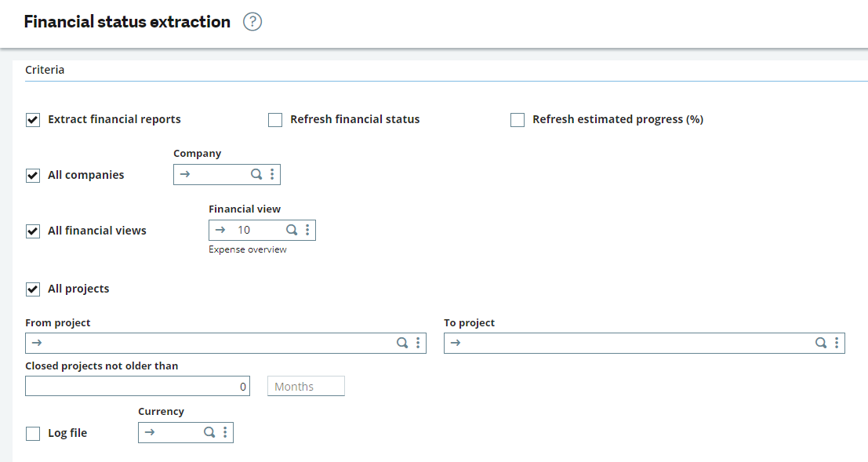The height and width of the screenshot is (462, 868).
Task: Click the Financial view search magnifier icon
Action: 292,230
